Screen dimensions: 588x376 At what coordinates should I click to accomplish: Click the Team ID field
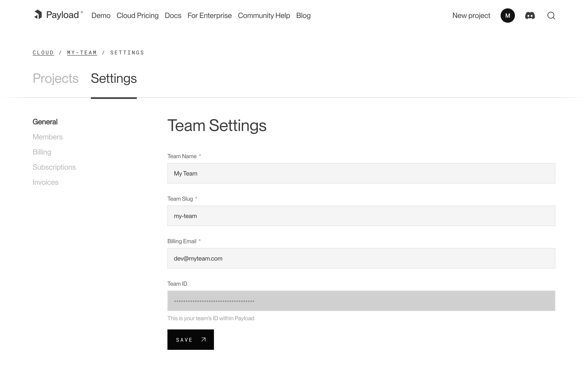(361, 301)
